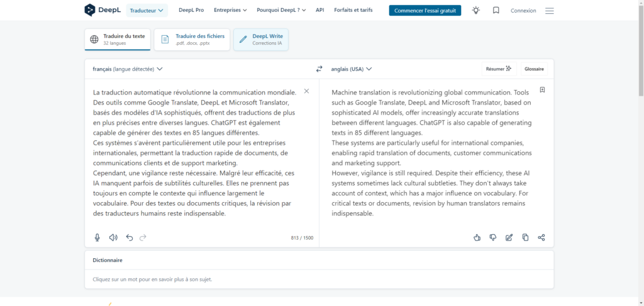Save translation with bookmark-plus icon
Screen dimensions: 644x306
click(542, 90)
